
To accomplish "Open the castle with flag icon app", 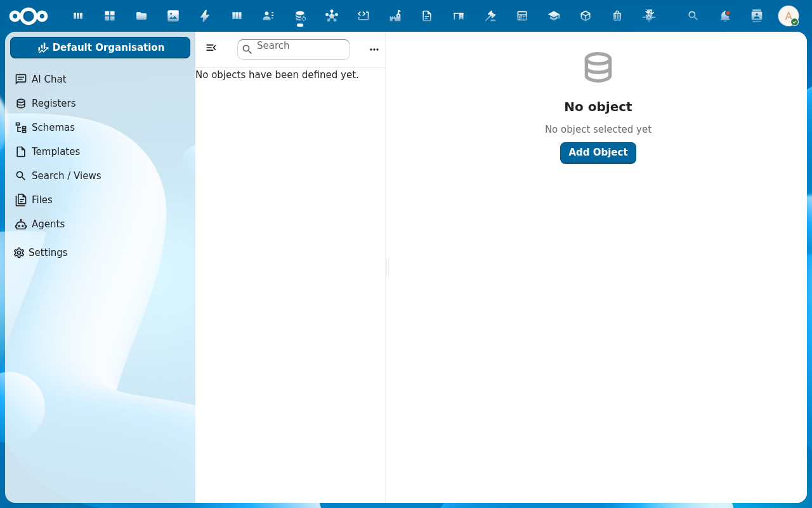I will point(395,16).
